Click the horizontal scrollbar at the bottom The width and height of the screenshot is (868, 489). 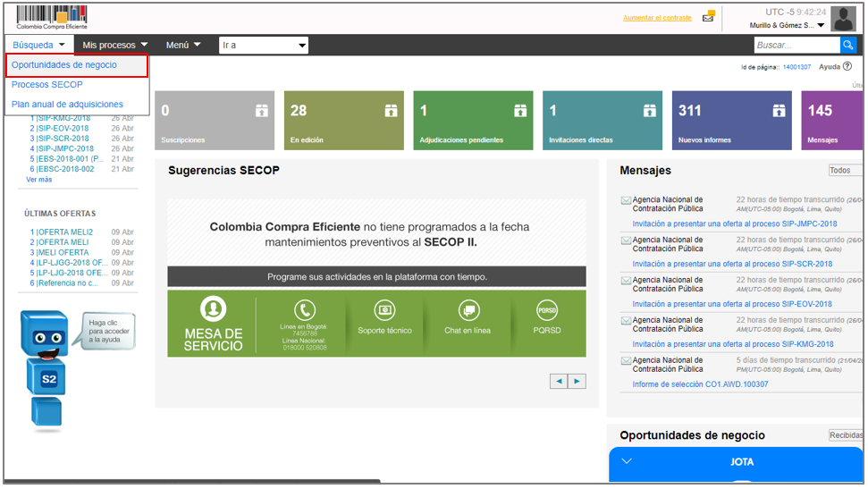pos(191,481)
